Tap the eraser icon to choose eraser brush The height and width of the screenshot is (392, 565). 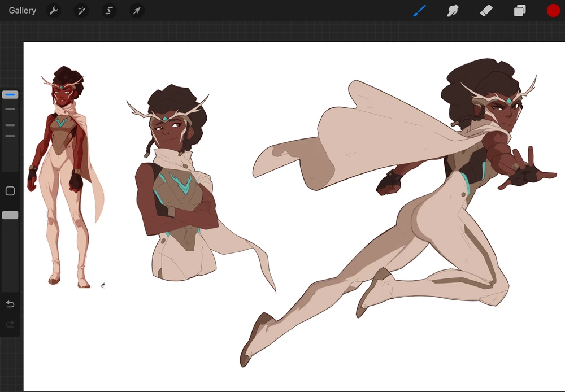[x=486, y=10]
